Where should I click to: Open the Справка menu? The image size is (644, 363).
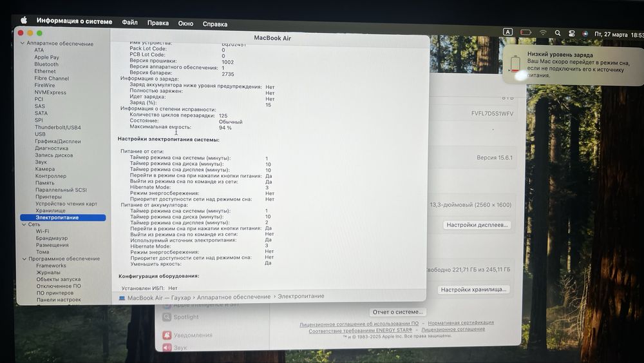(215, 24)
